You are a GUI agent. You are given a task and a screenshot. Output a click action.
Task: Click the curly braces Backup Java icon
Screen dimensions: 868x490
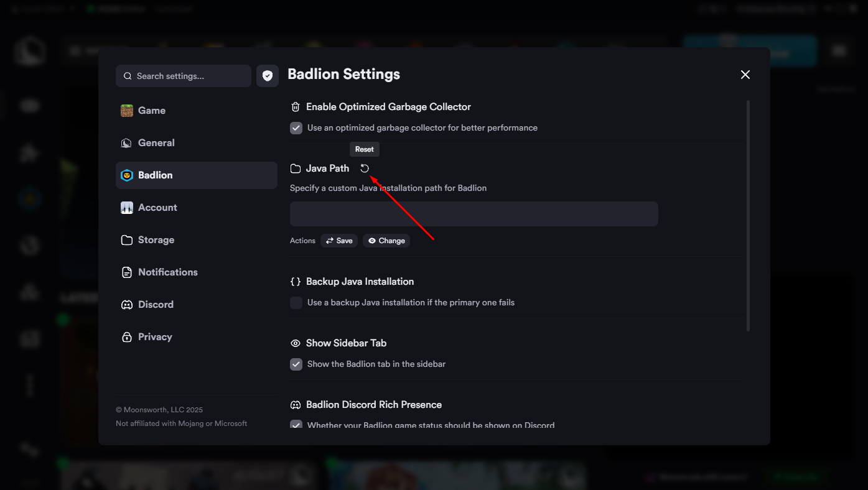coord(296,282)
